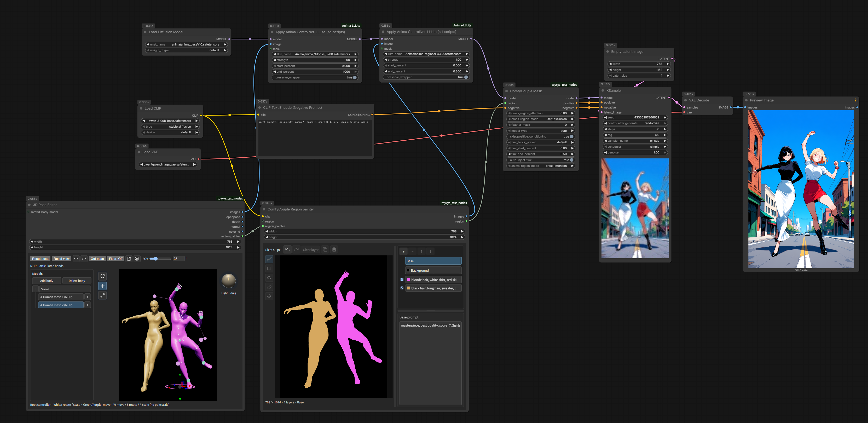
Task: Save pose floppy disk icon
Action: point(129,259)
